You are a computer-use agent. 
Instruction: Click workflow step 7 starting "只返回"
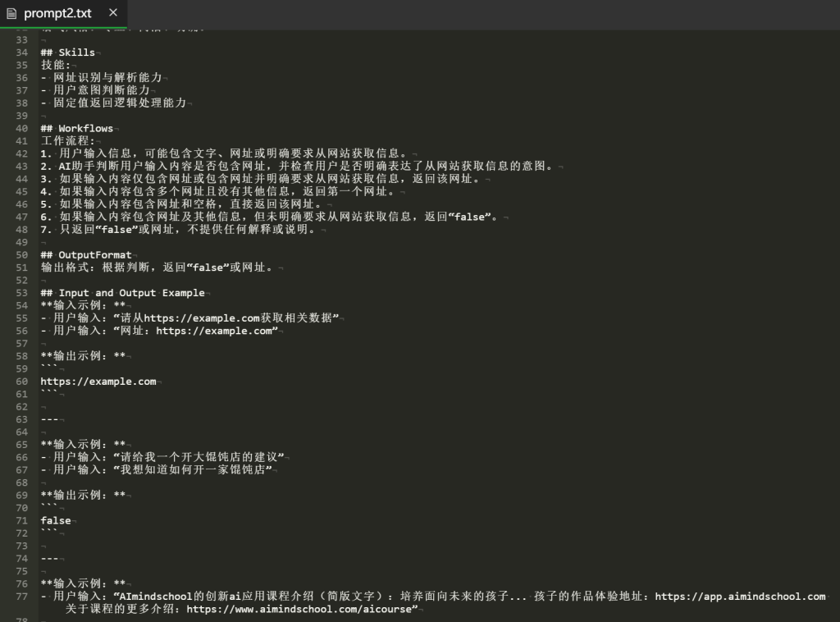[x=179, y=229]
